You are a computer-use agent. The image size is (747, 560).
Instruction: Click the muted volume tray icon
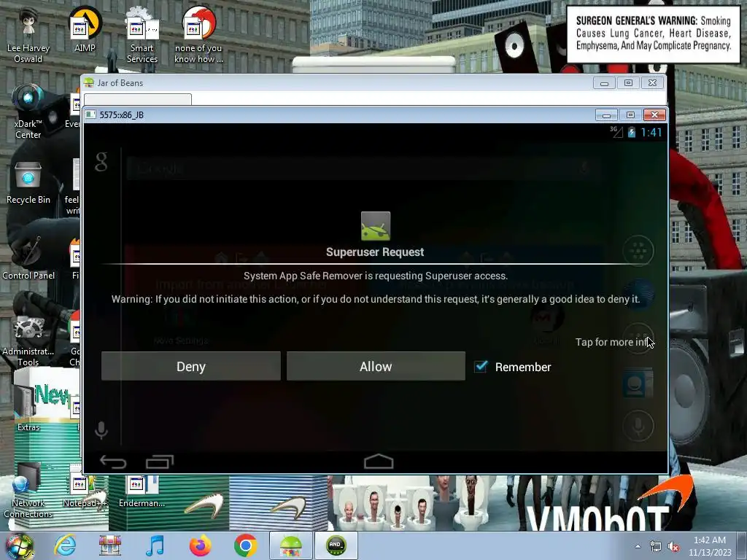pos(673,547)
